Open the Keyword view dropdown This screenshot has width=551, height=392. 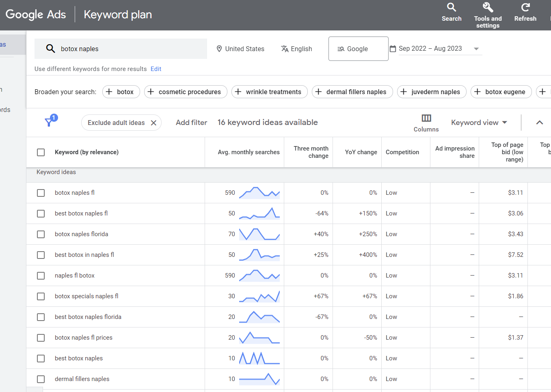pos(479,123)
